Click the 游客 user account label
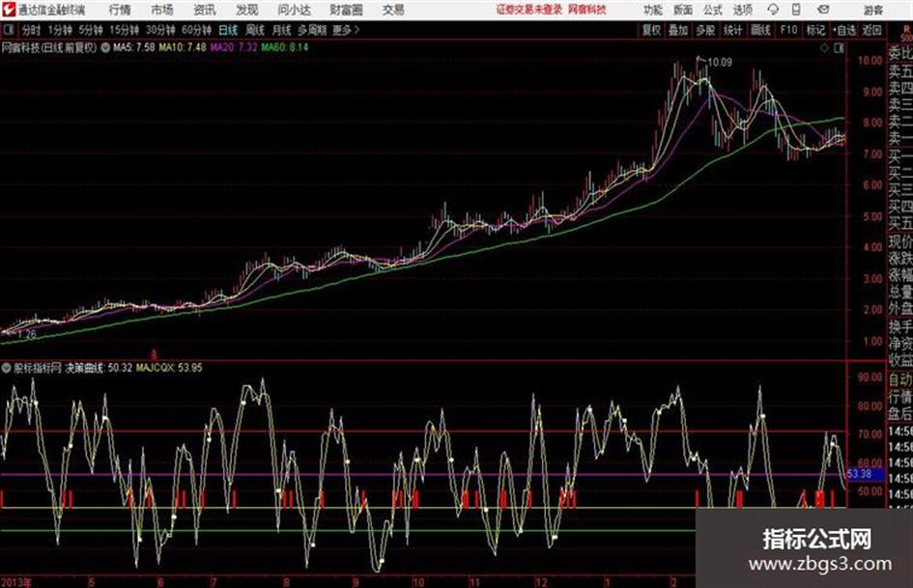913x588 pixels. pos(872,10)
